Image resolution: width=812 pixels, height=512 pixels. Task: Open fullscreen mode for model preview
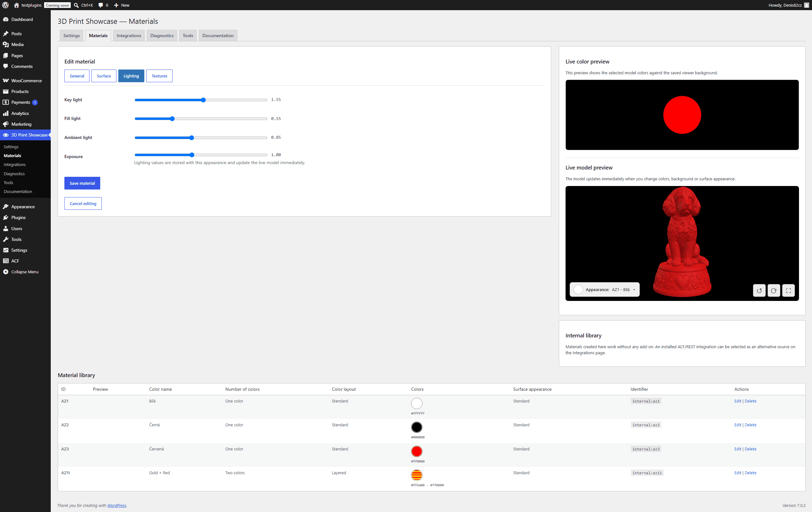pyautogui.click(x=789, y=290)
